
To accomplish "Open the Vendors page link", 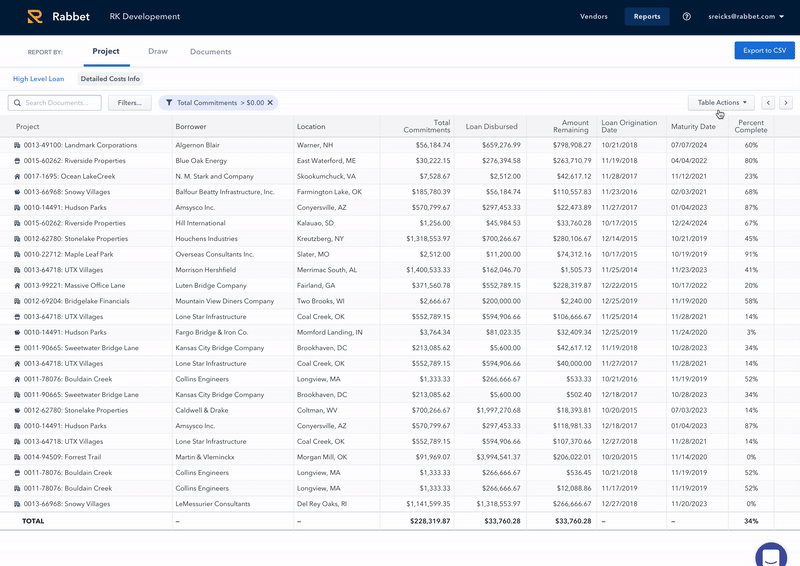I will point(593,17).
